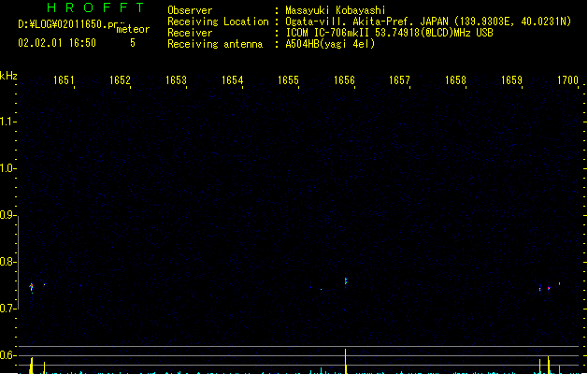This screenshot has width=588, height=374.
Task: Click observer name Masayuki Kobayashi
Action: pos(336,10)
